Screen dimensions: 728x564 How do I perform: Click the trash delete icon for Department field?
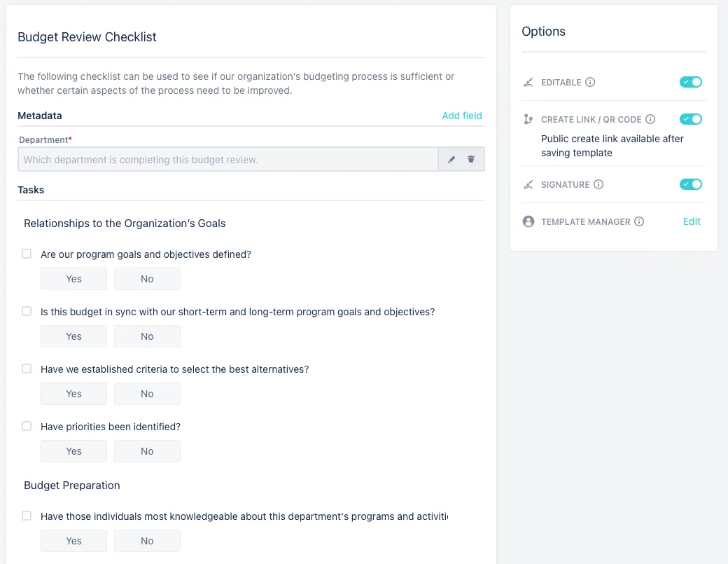[471, 160]
